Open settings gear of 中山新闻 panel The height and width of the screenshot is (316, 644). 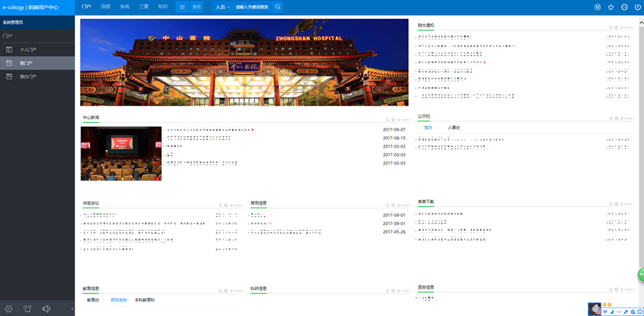tap(393, 119)
